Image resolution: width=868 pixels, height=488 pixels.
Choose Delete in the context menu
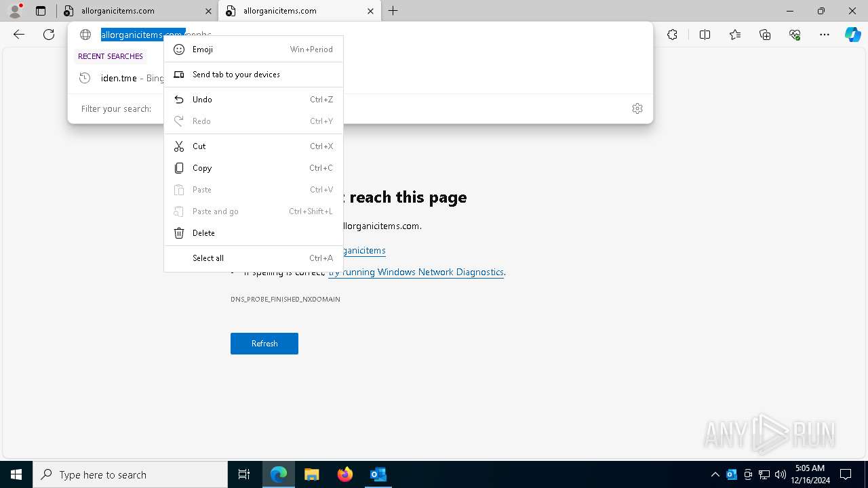point(254,233)
